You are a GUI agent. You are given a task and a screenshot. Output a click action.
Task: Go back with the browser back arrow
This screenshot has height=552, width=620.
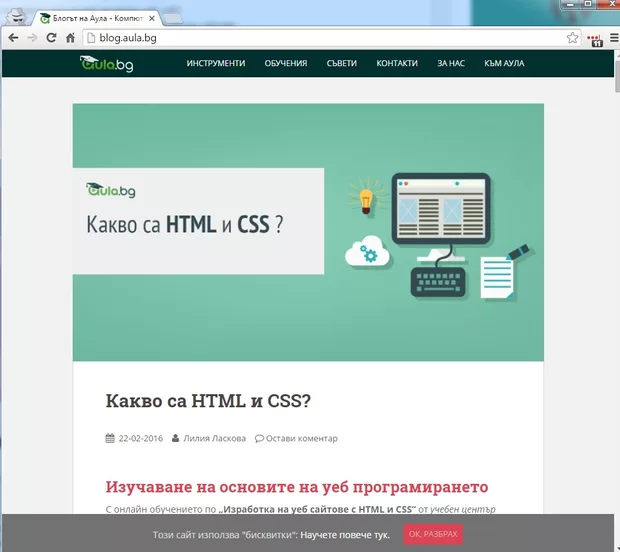tap(13, 38)
